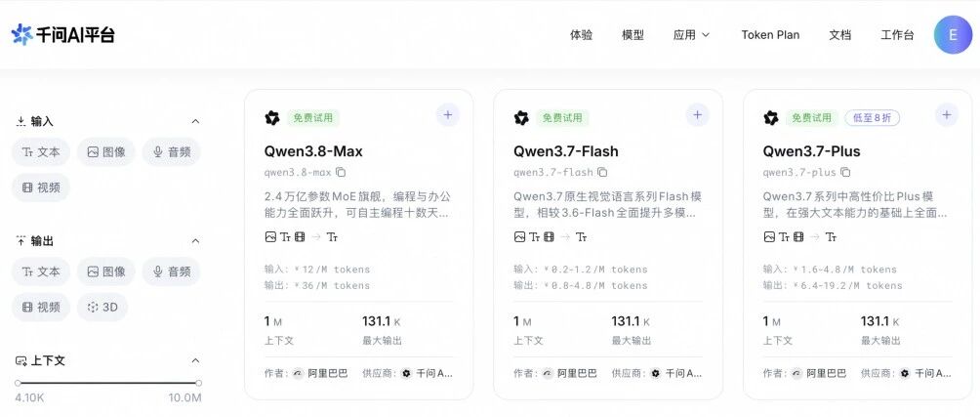Image resolution: width=980 pixels, height=417 pixels.
Task: Click the 千问AI平台 logo
Action: click(x=63, y=34)
